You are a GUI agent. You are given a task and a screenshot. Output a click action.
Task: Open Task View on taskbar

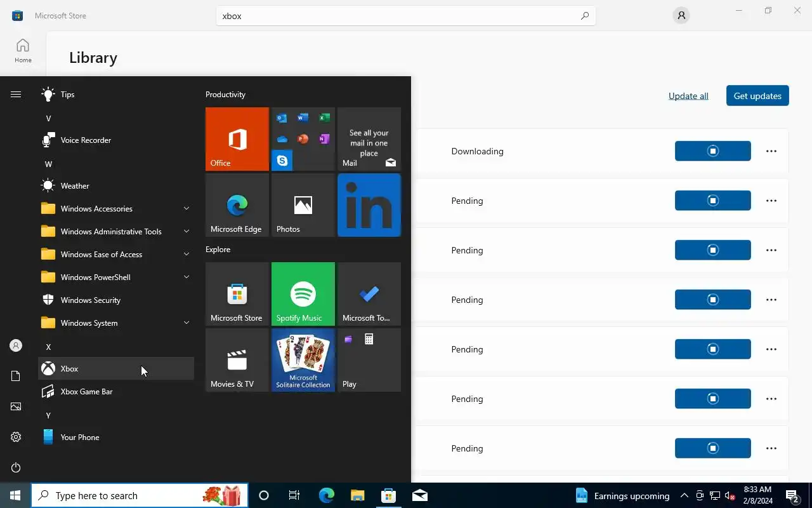(x=294, y=495)
